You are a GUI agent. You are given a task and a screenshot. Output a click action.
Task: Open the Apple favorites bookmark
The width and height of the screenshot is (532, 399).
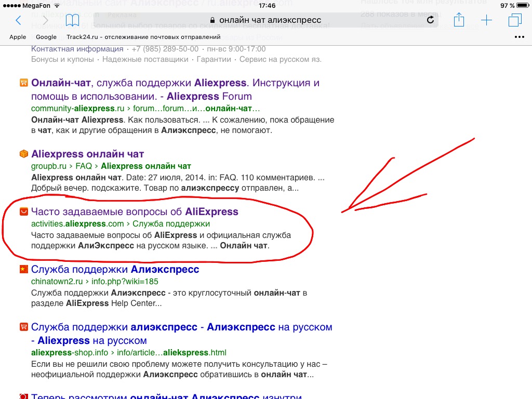pos(18,37)
